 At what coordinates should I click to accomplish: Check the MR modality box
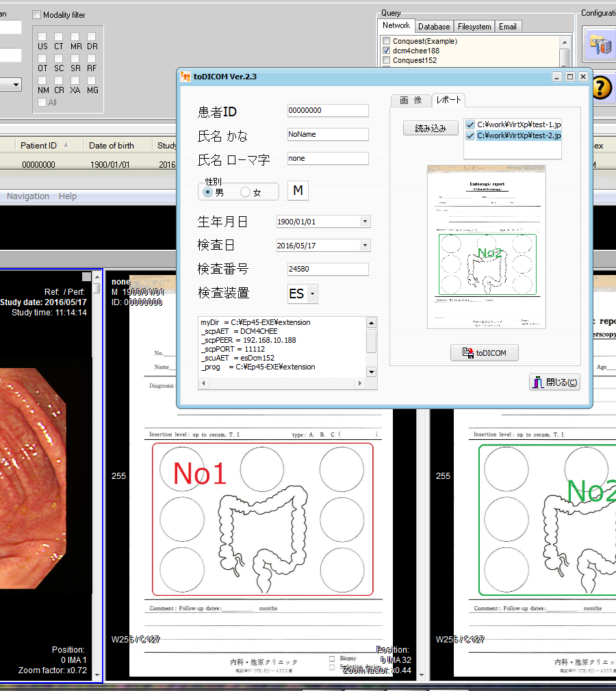75,36
